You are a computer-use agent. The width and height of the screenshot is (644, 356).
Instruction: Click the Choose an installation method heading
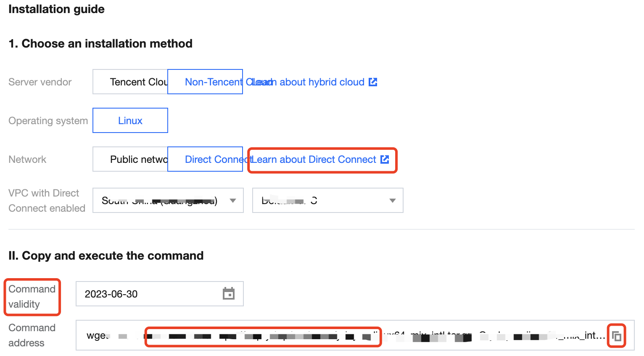coord(100,44)
